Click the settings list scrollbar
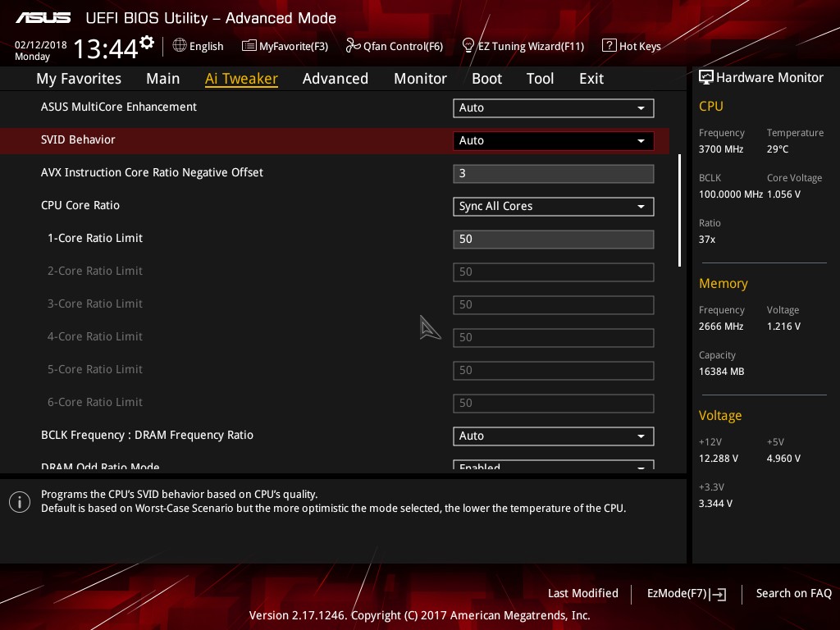Viewport: 840px width, 630px height. 679,211
